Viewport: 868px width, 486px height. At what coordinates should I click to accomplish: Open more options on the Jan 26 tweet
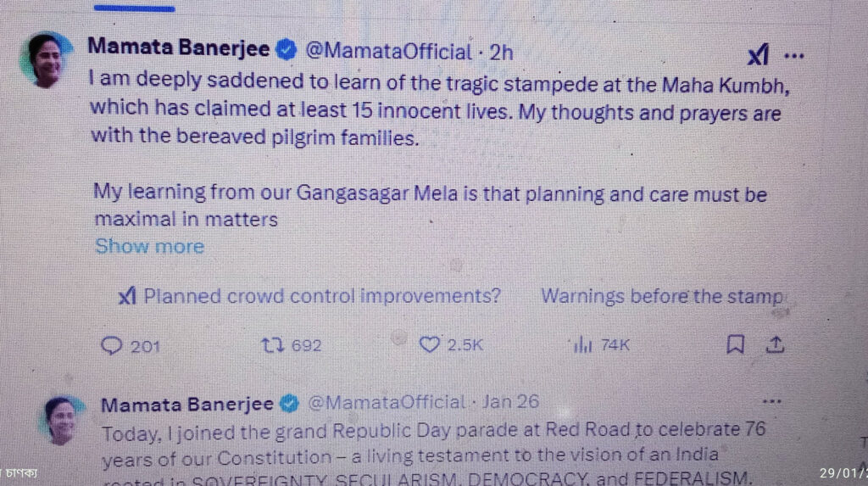point(771,401)
